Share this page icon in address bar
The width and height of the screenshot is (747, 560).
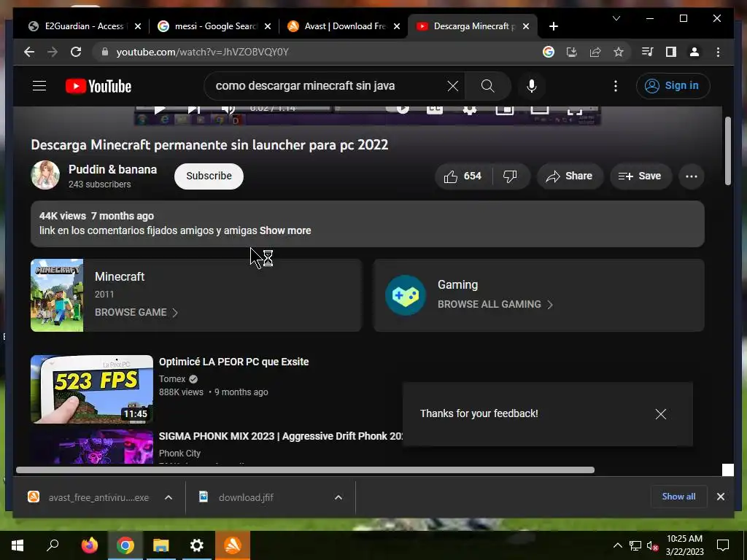[x=595, y=52]
